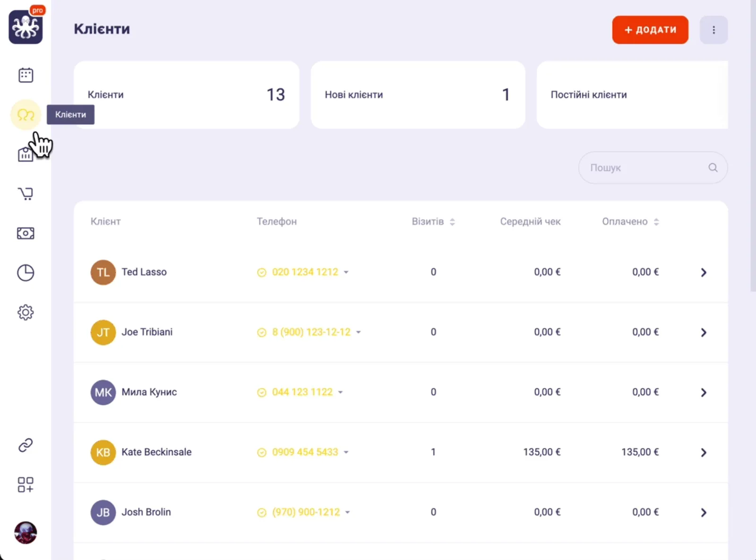Open the user profile avatar
This screenshot has width=756, height=560.
point(26,533)
